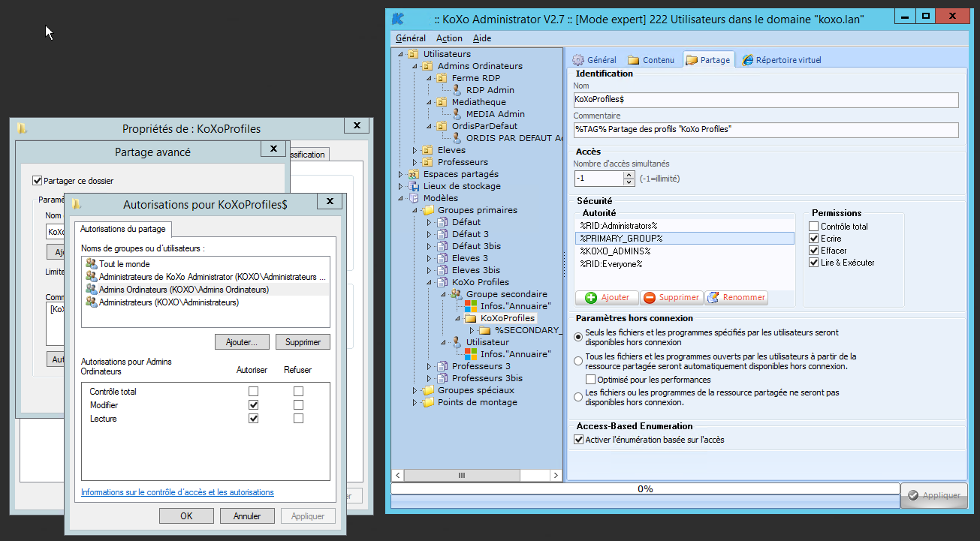The image size is (980, 541).
Task: Switch to the Répertoire virtuel tab
Action: [x=782, y=60]
